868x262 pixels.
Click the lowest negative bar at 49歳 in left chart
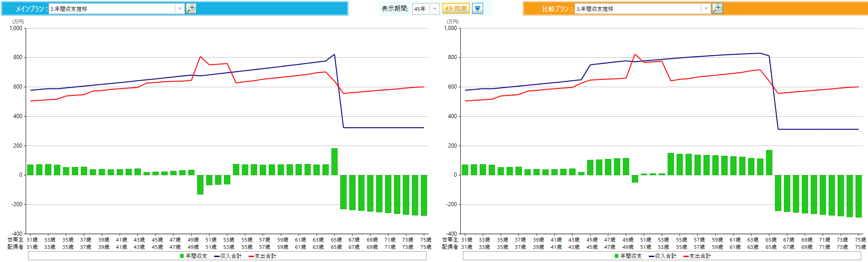pyautogui.click(x=200, y=185)
